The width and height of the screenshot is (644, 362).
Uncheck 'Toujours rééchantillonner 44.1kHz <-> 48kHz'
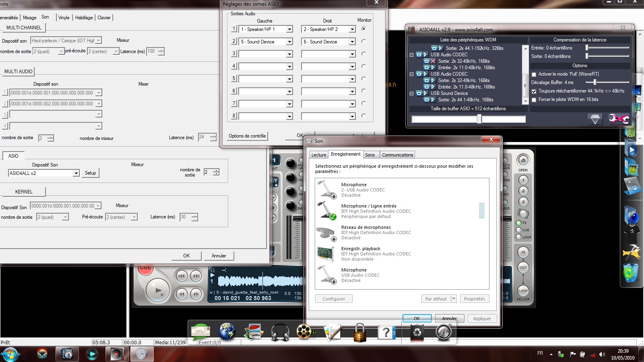coord(534,91)
